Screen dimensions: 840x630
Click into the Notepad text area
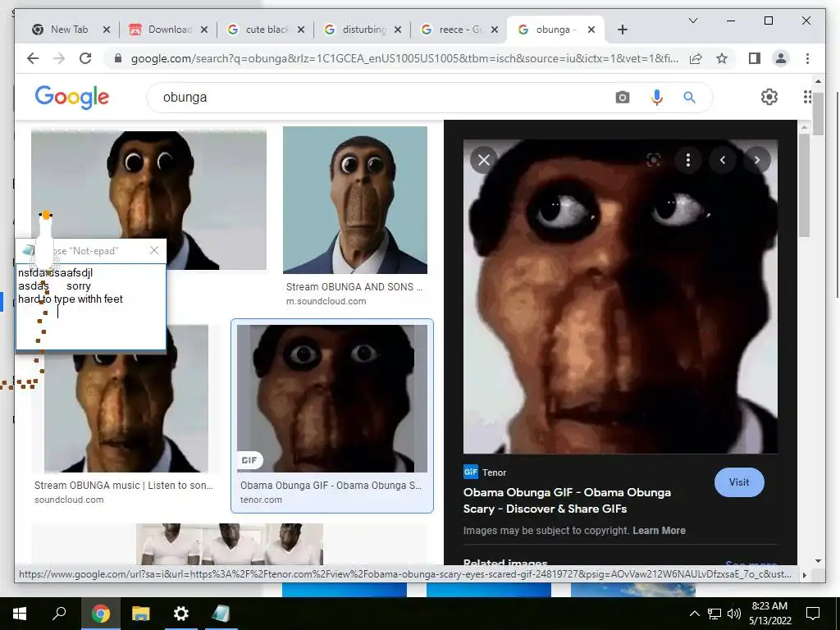(91, 307)
